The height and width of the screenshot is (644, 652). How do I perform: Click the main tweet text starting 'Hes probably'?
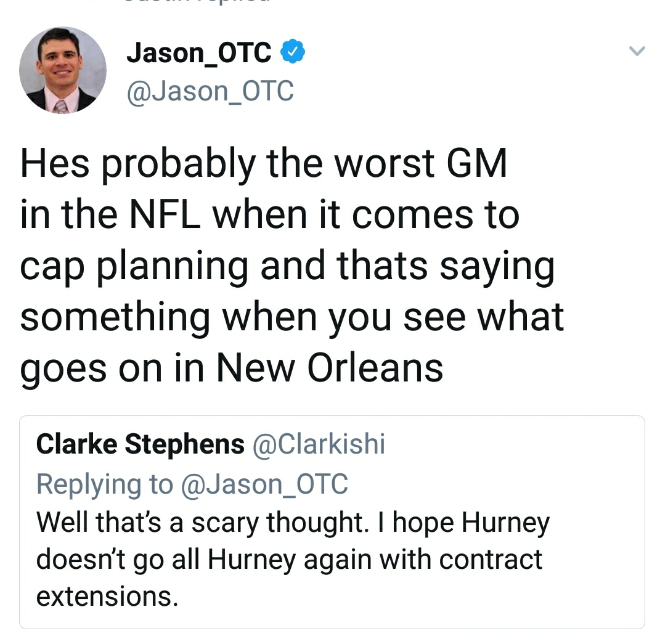[291, 266]
